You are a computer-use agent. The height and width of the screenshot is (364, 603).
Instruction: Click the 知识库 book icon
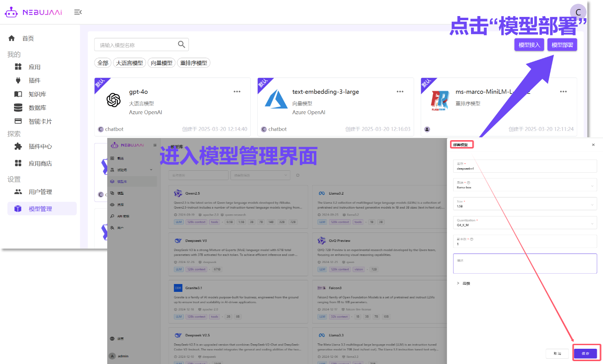(x=18, y=94)
